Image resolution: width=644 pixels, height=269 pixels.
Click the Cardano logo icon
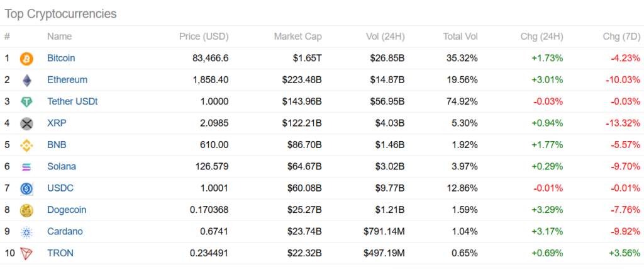[26, 232]
